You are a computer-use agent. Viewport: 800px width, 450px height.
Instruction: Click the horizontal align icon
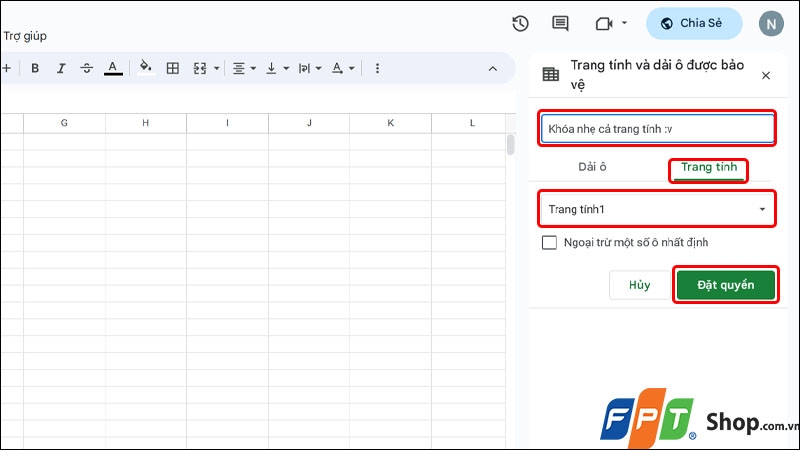coord(238,68)
